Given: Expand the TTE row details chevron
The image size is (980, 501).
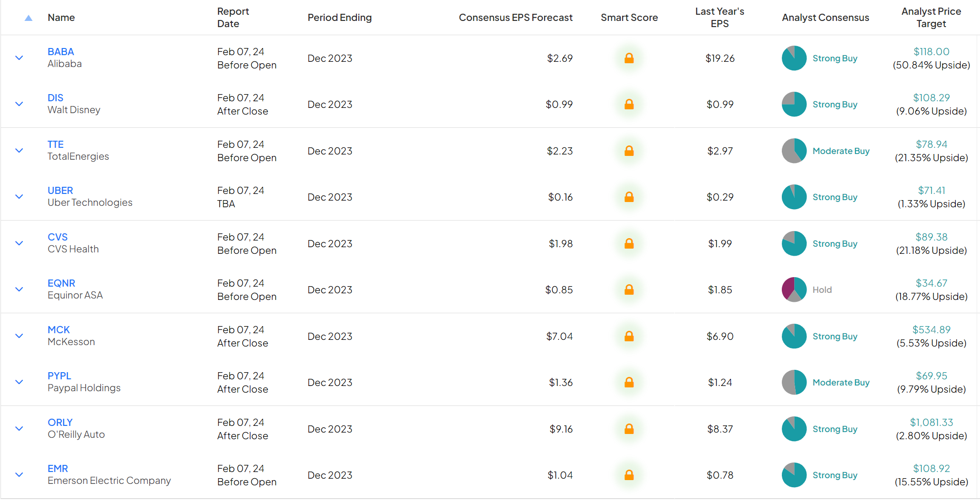Looking at the screenshot, I should coord(19,151).
